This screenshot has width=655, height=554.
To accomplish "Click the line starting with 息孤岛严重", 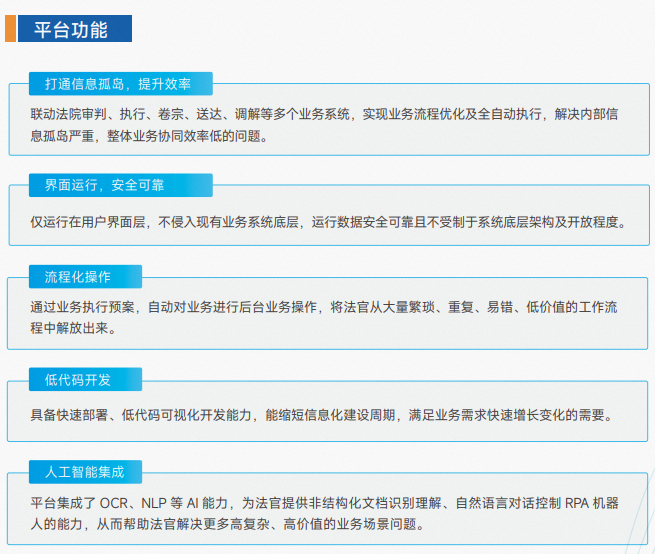I will tap(149, 134).
